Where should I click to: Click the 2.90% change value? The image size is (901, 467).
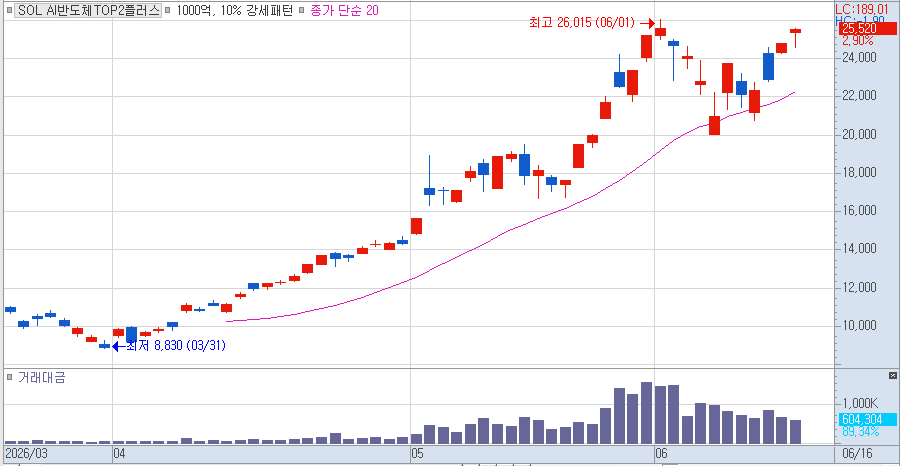point(858,41)
